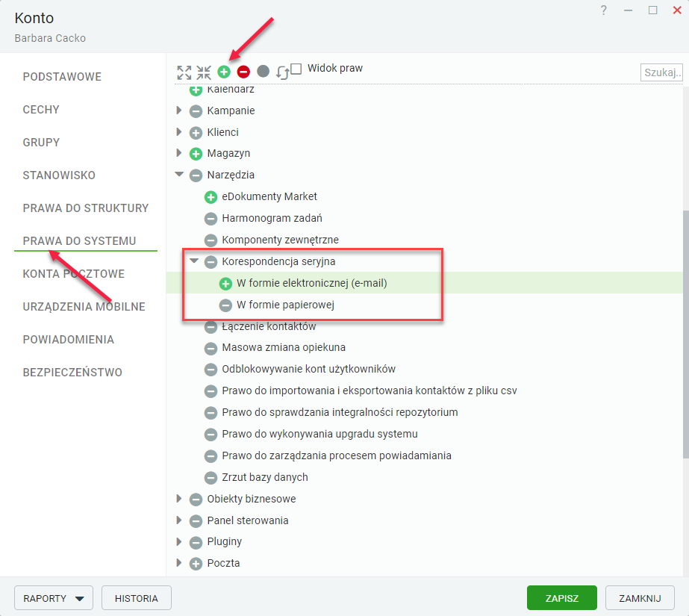This screenshot has height=616, width=689.
Task: Expand the Poczta tree node
Action: coord(179,562)
